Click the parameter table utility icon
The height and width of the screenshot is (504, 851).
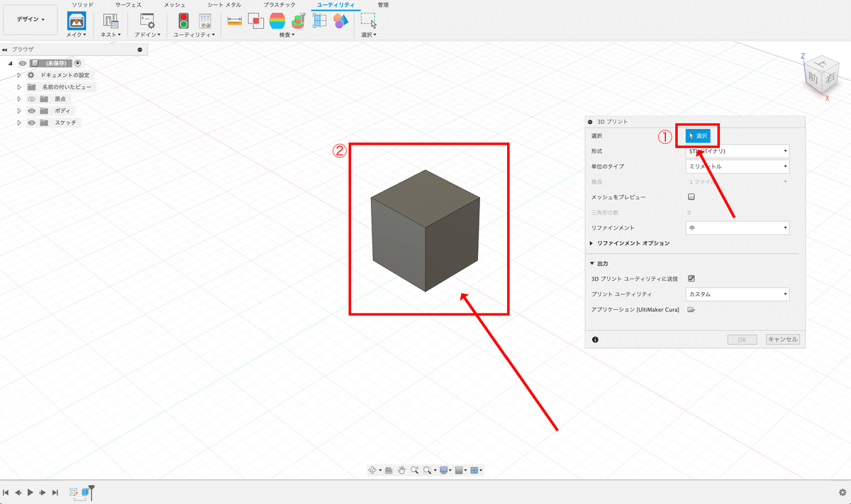[204, 21]
